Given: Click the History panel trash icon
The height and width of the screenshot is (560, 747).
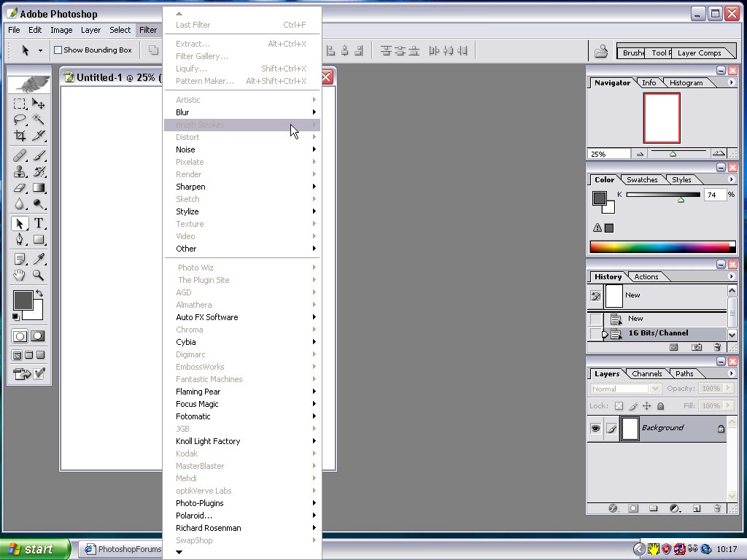Looking at the screenshot, I should (717, 348).
